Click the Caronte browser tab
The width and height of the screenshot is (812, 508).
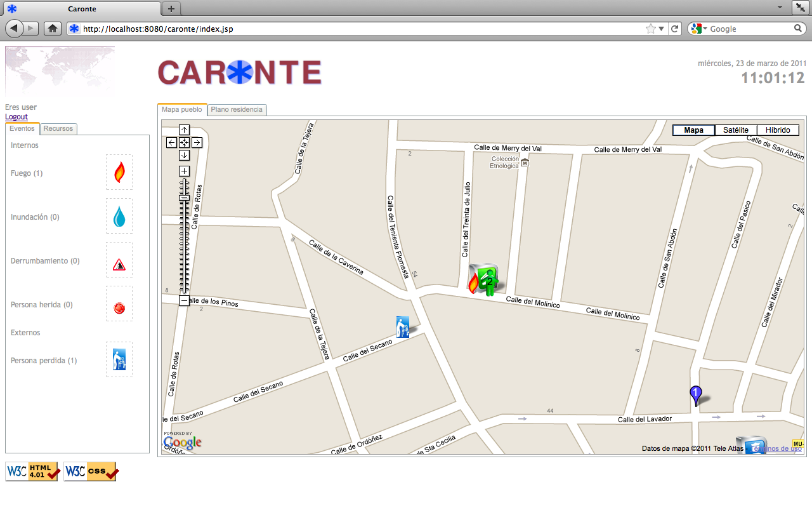(81, 9)
